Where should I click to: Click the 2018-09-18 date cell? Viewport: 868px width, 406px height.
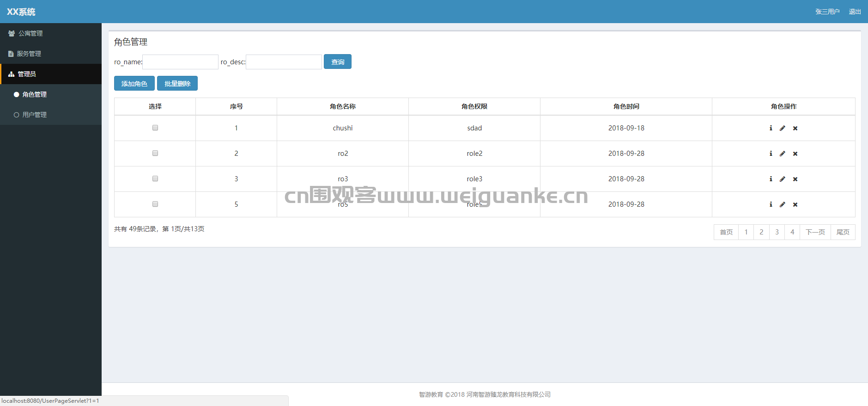(x=626, y=128)
